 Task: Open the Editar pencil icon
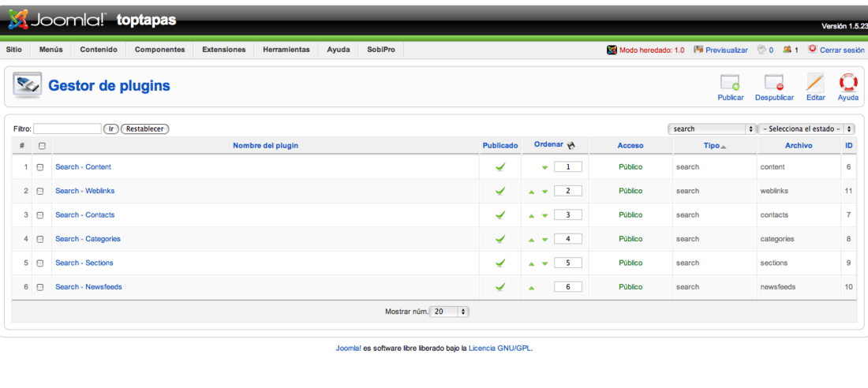(x=815, y=83)
